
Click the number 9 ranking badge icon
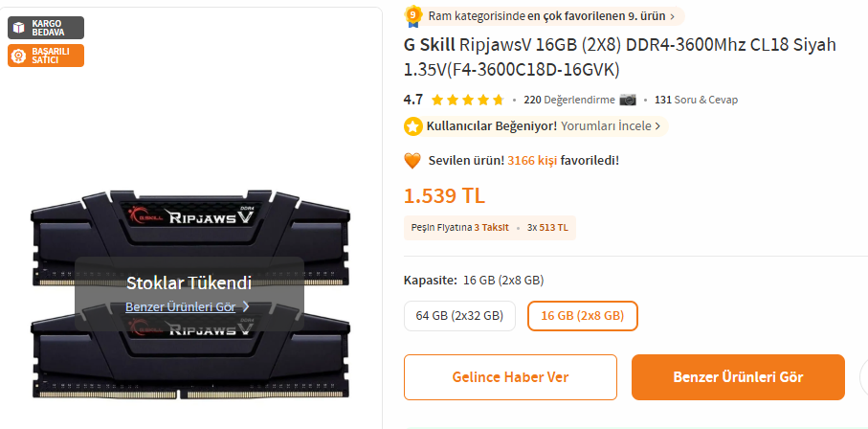[x=413, y=16]
